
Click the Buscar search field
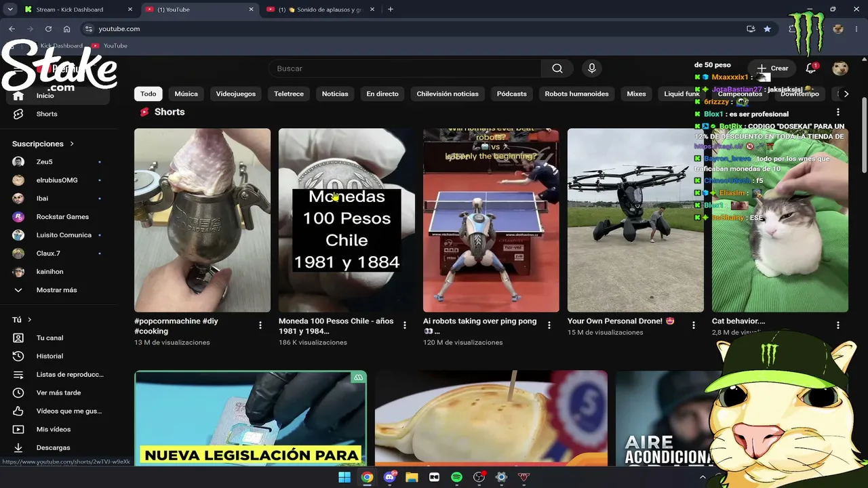(405, 68)
